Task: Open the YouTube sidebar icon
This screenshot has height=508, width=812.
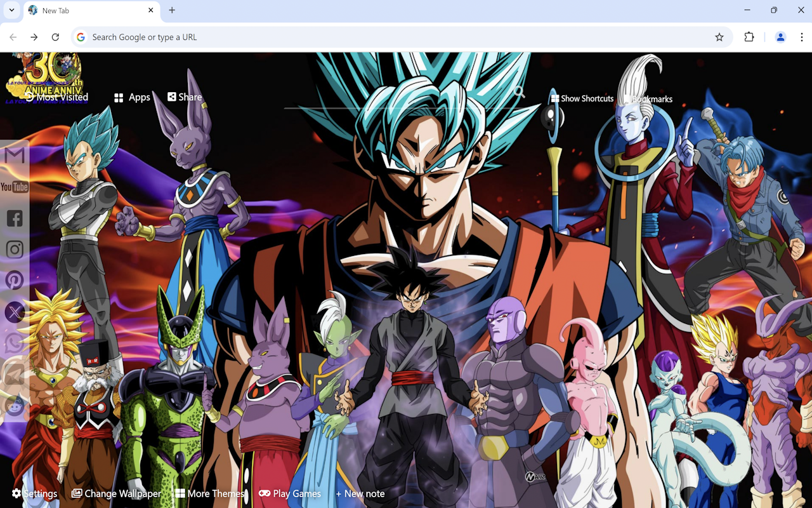Action: (14, 187)
